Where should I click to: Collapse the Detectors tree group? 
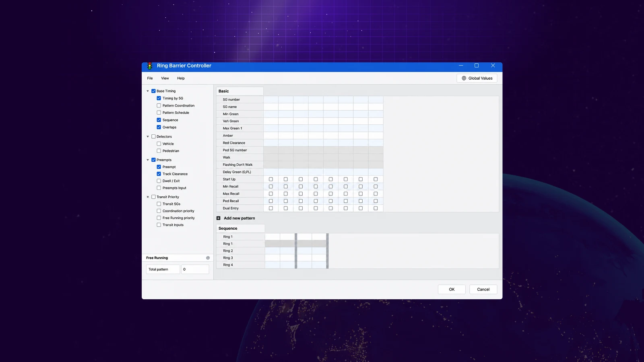tap(148, 136)
